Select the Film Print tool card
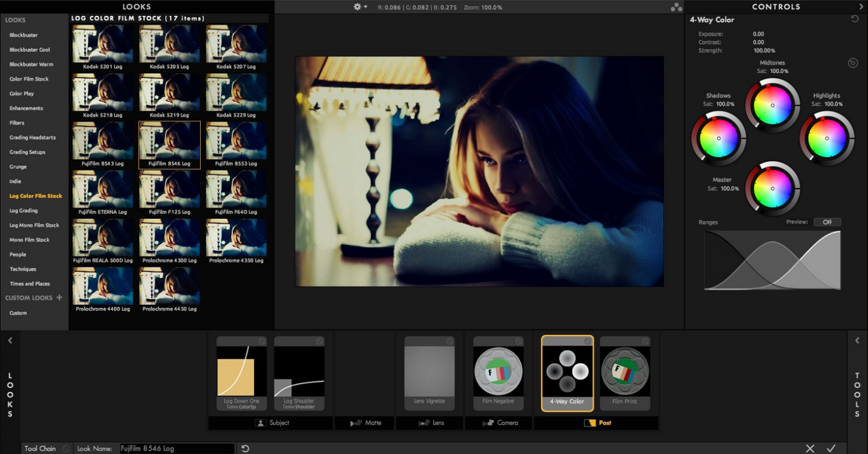868x454 pixels. pos(625,373)
